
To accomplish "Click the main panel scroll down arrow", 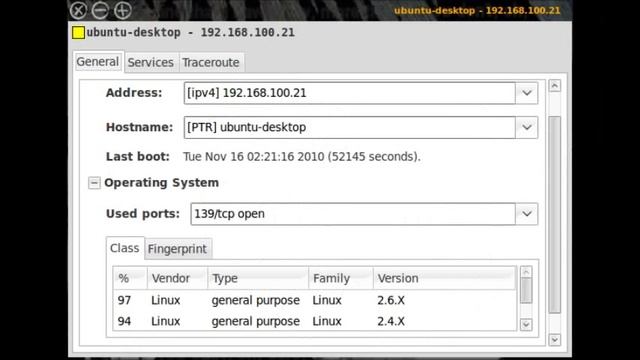I will click(554, 340).
